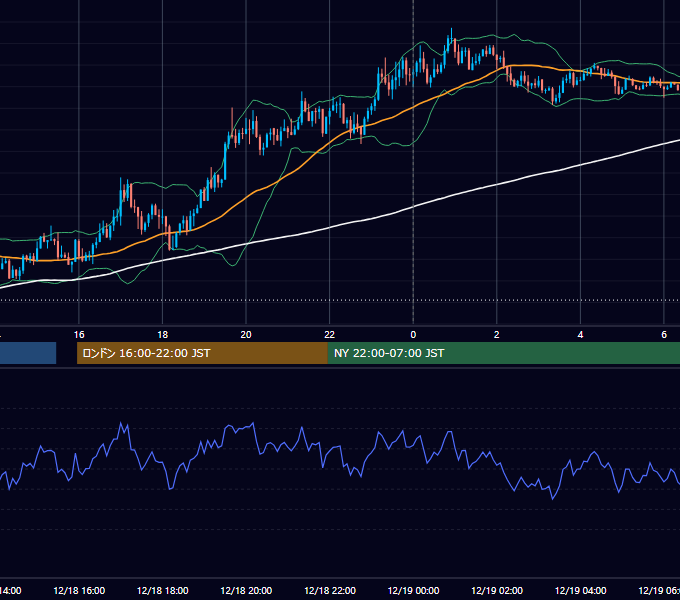Click the 12/18 16:00 date label
Screen dimensions: 680x600
[x=79, y=591]
